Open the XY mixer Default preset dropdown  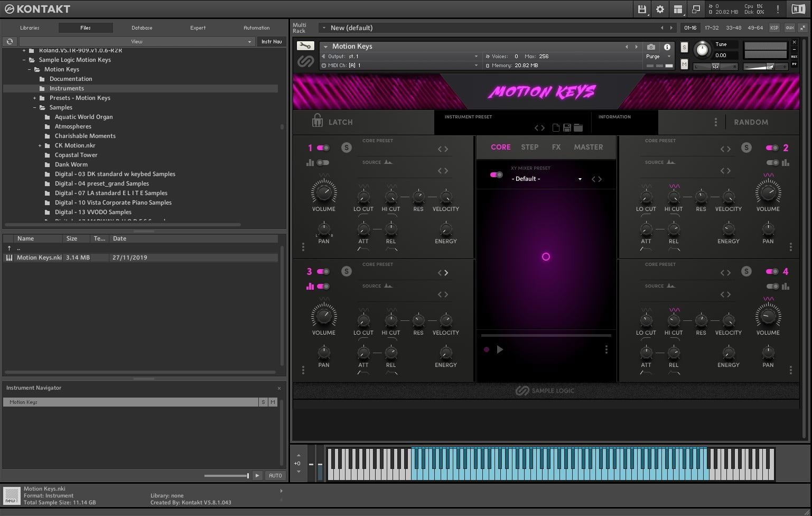tap(546, 179)
